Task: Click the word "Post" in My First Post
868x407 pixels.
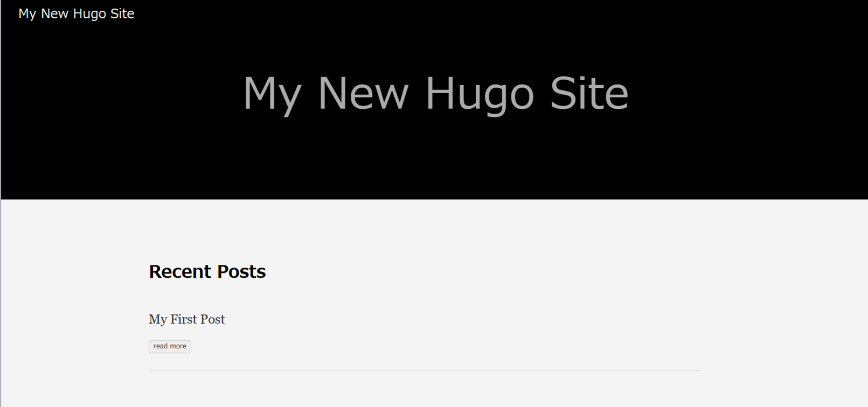Action: tap(212, 319)
